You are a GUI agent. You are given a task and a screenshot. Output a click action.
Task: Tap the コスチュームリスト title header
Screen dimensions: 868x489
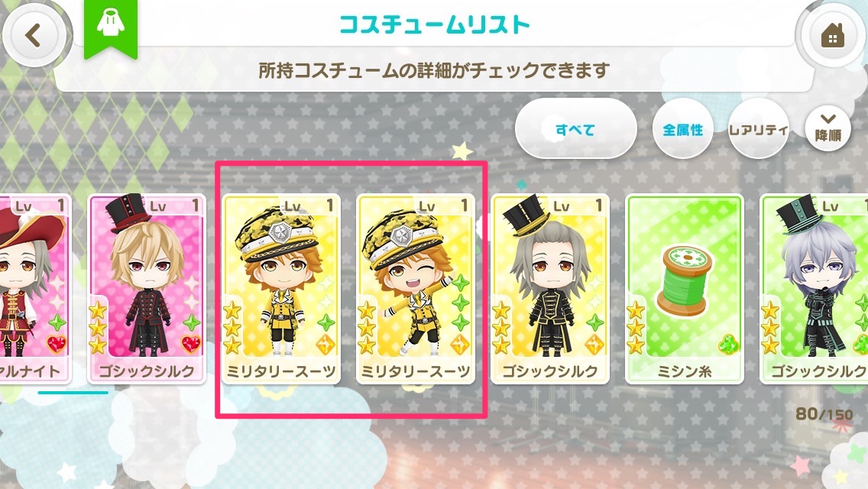point(435,24)
